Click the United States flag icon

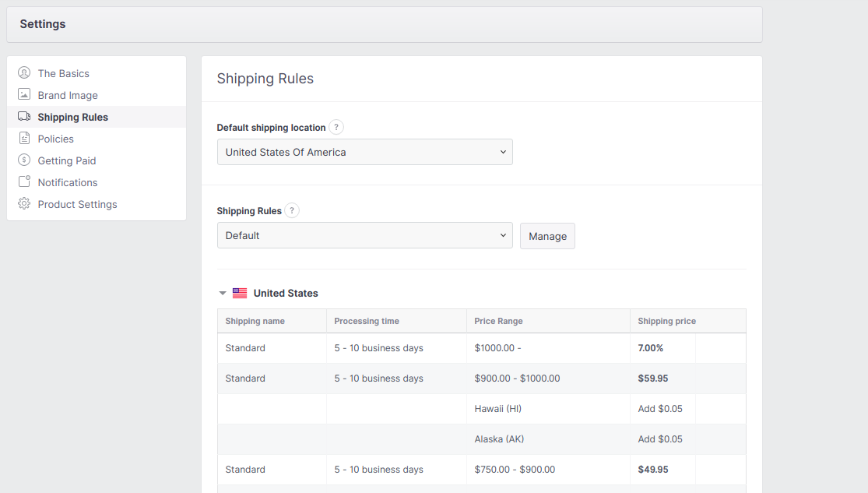(240, 294)
